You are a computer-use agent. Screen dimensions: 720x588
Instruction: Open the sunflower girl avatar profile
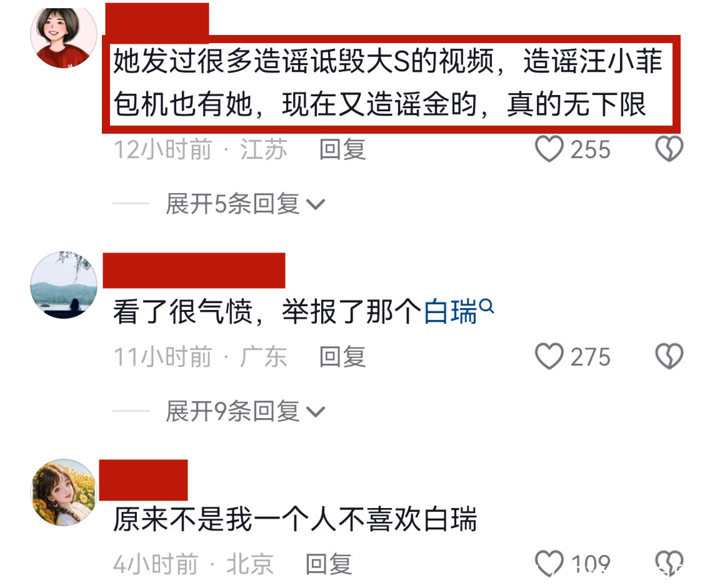coord(63,492)
